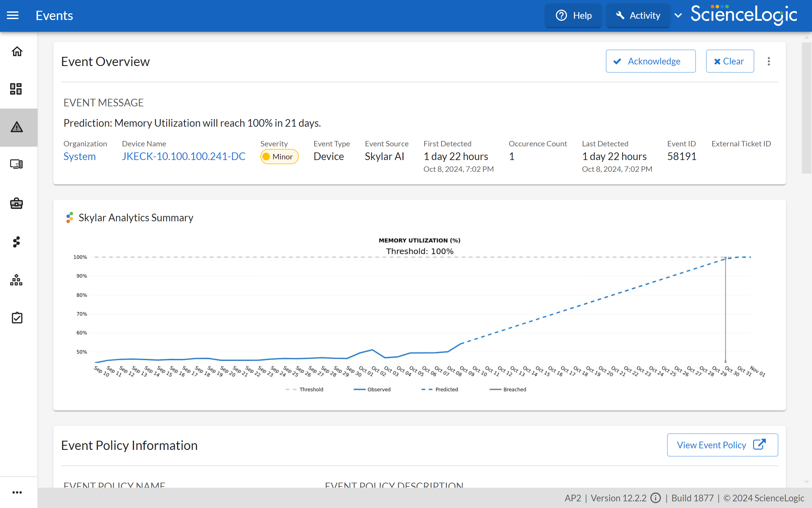Open the Dashboards sidebar icon
The image size is (812, 508).
(16, 89)
